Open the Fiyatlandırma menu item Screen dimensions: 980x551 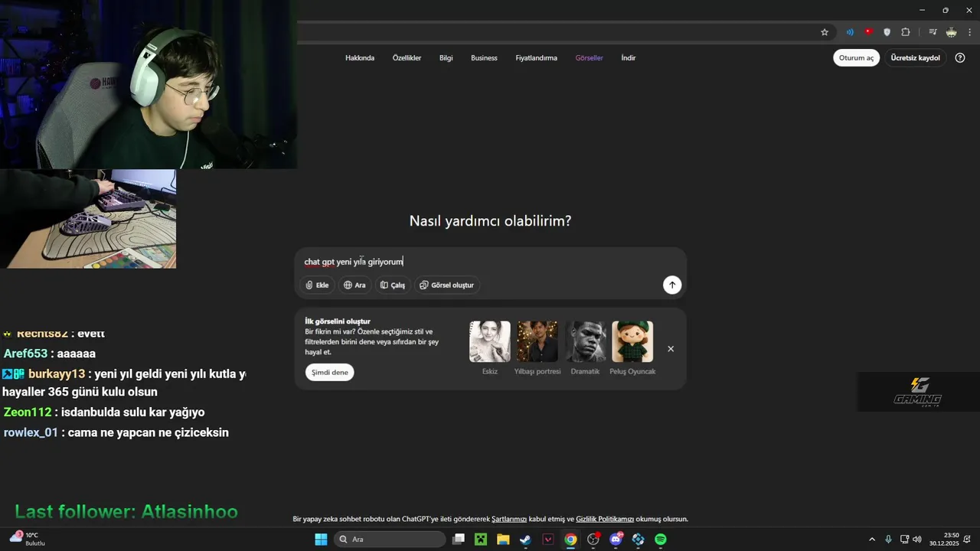[x=536, y=58]
